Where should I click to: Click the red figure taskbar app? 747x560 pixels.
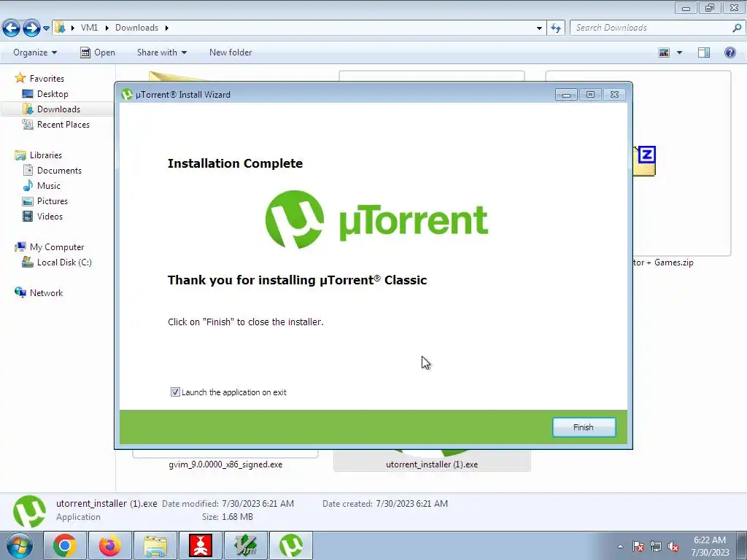click(x=201, y=545)
